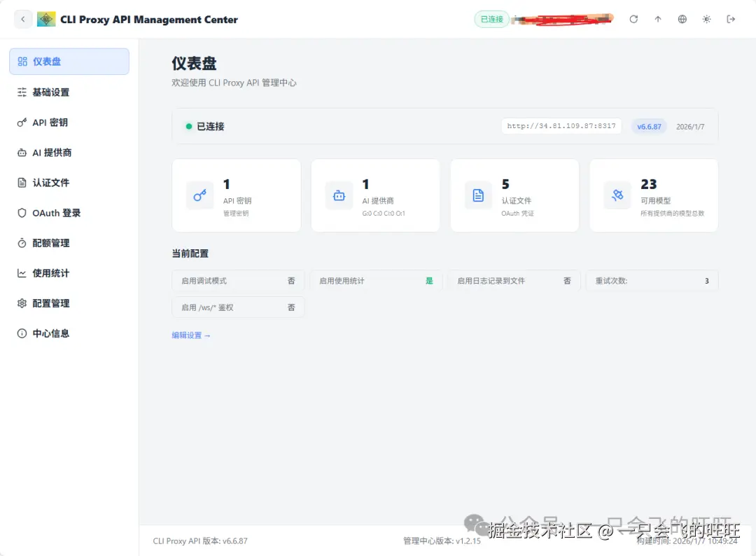Open the 认证文件 card with OAuth 凭证
The height and width of the screenshot is (556, 756).
click(515, 195)
